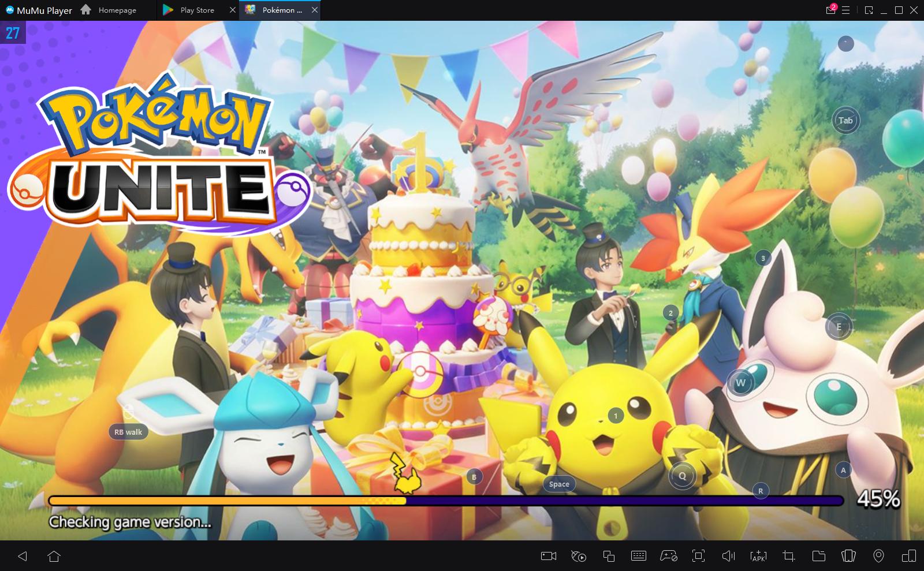
Task: Click the number 2 key overlay
Action: tap(670, 313)
